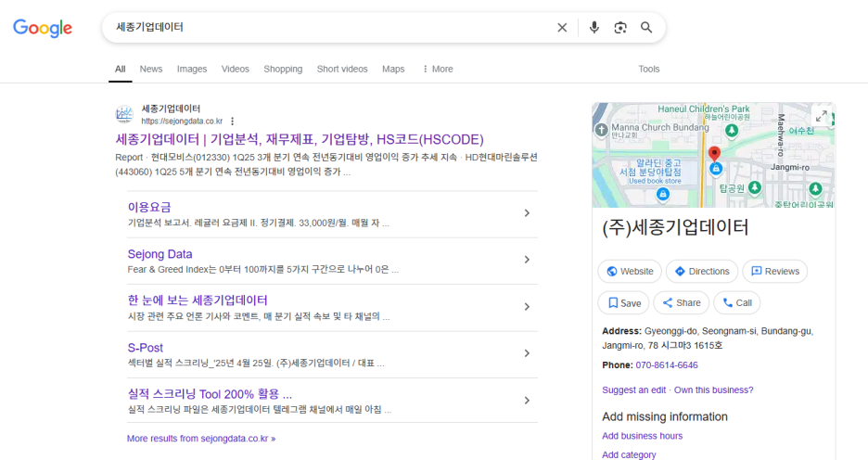The width and height of the screenshot is (868, 460).
Task: Open the S-Post sitelink
Action: point(145,348)
